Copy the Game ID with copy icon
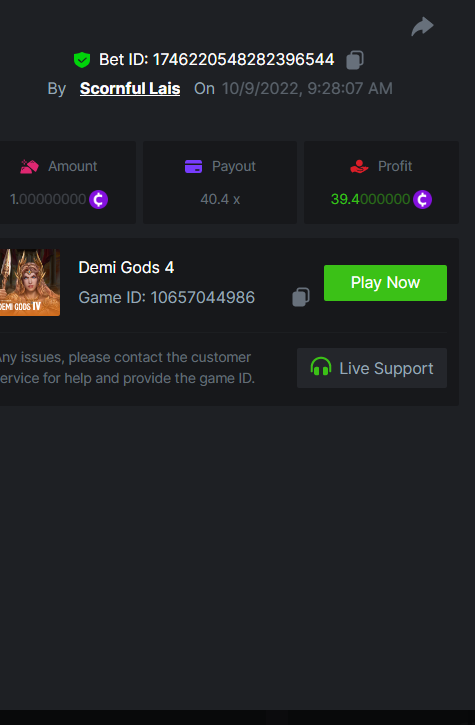The image size is (475, 725). [301, 297]
